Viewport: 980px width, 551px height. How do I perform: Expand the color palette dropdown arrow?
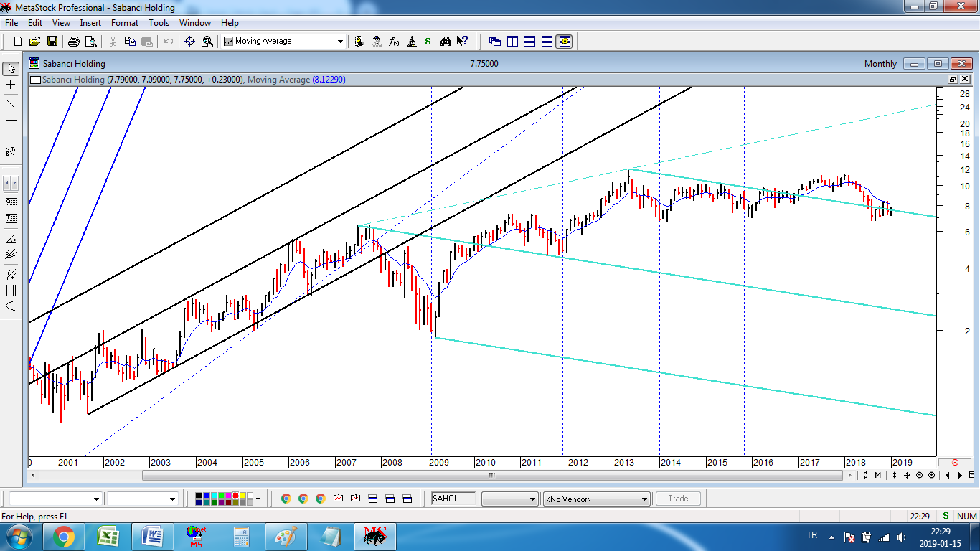[x=258, y=499]
